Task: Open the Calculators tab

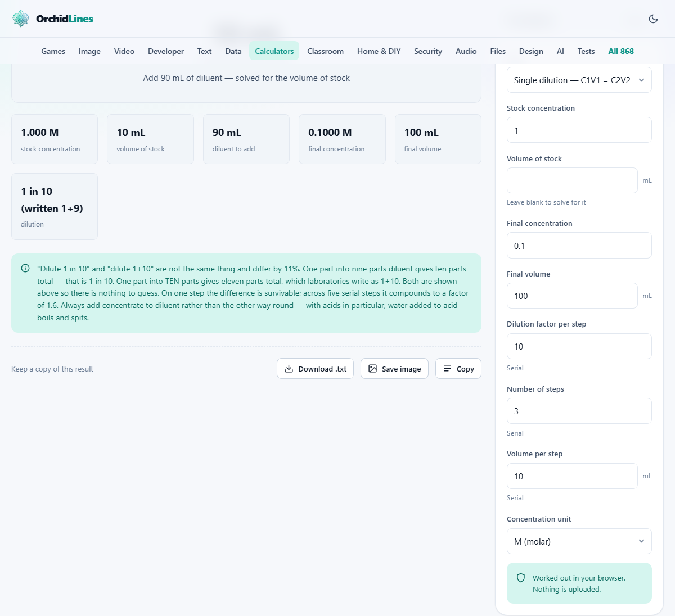Action: coord(274,51)
